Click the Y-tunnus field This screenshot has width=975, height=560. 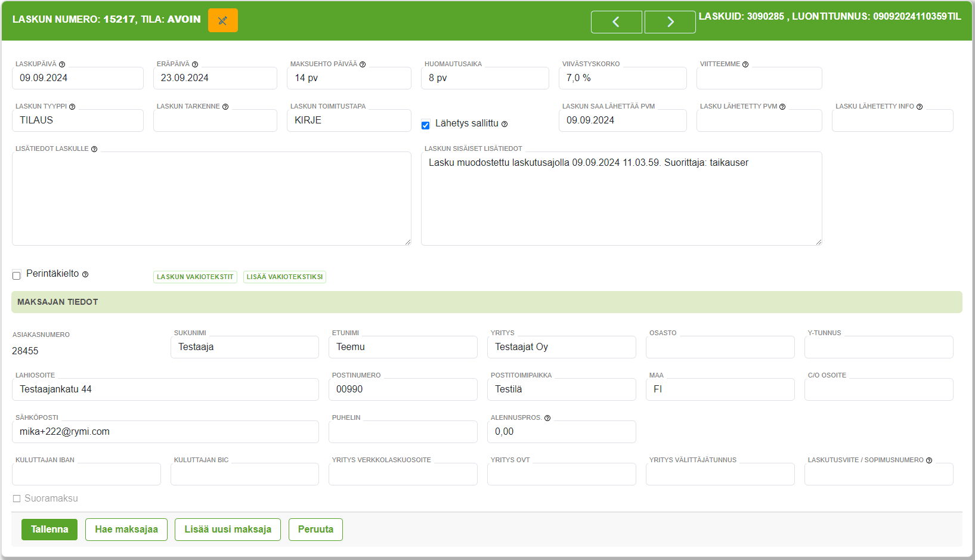879,347
